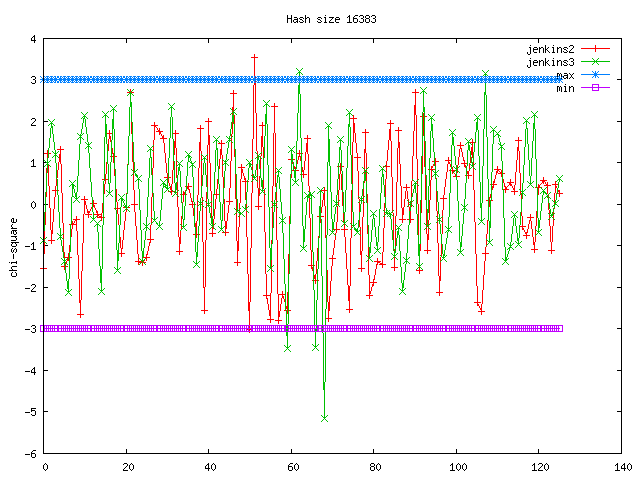This screenshot has width=640, height=480.
Task: Click the blue max legend line sample
Action: pos(595,75)
